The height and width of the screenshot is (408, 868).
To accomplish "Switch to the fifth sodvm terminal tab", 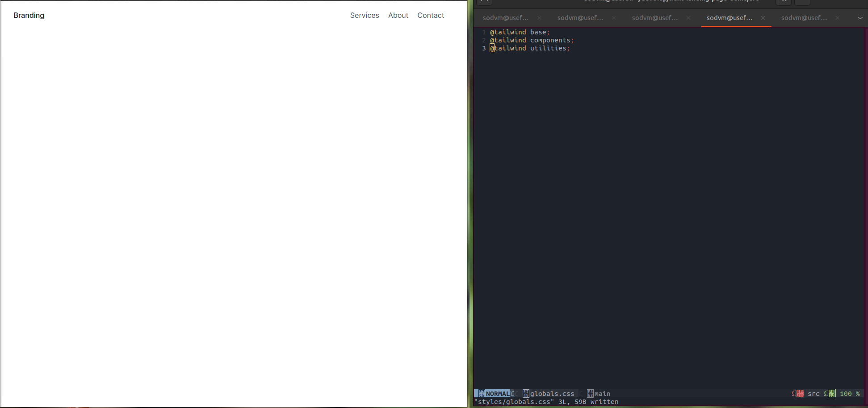I will pos(804,18).
